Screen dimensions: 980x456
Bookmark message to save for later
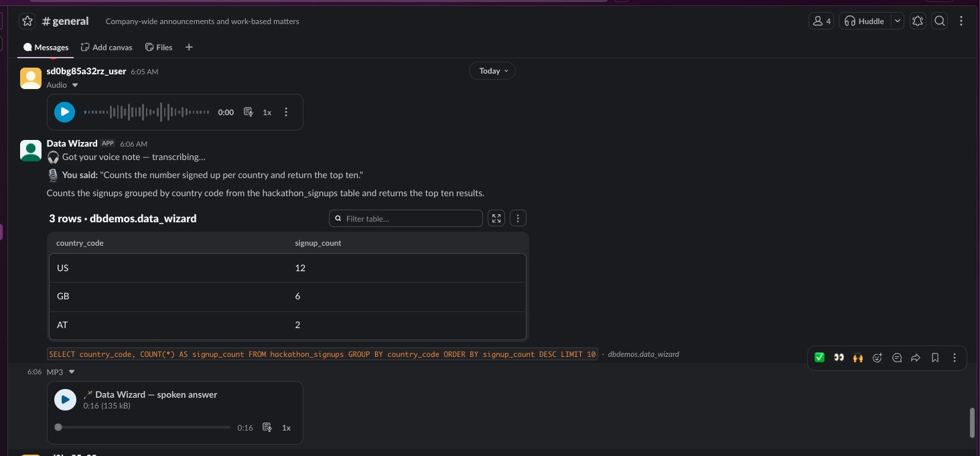pos(935,358)
